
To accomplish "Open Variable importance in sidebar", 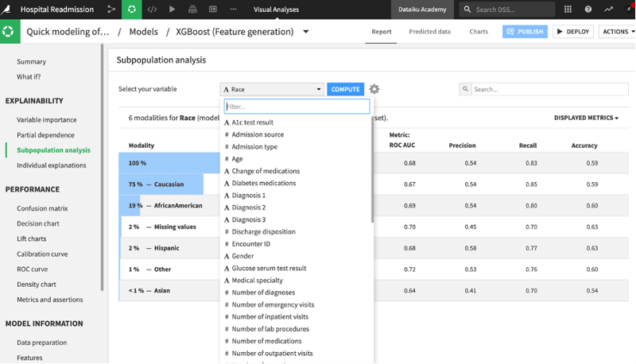I will click(47, 119).
